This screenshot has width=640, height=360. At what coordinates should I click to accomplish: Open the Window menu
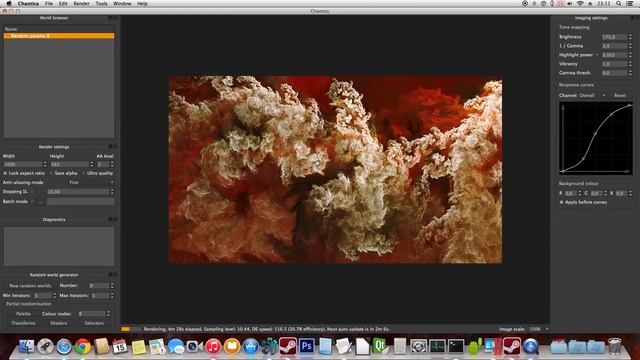pyautogui.click(x=122, y=3)
